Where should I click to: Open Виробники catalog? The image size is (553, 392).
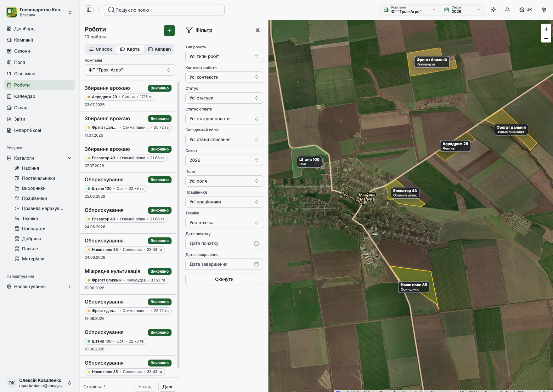click(43, 188)
